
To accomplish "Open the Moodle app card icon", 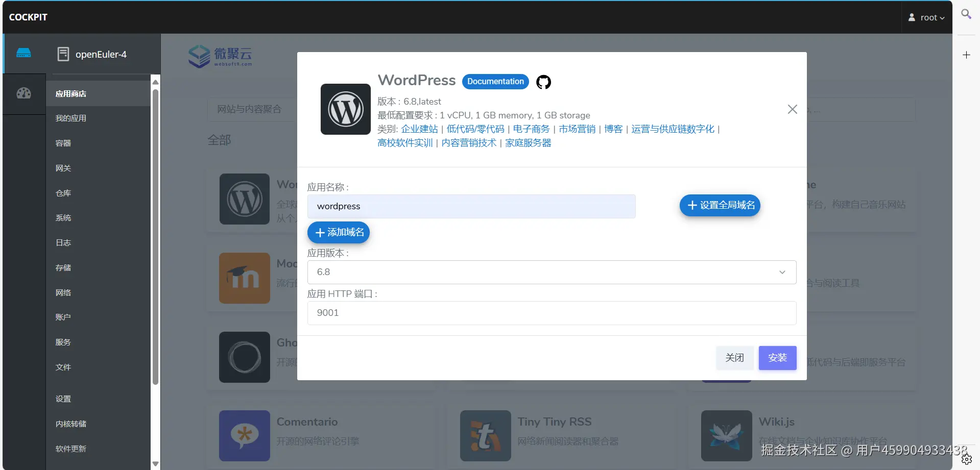I will point(245,278).
